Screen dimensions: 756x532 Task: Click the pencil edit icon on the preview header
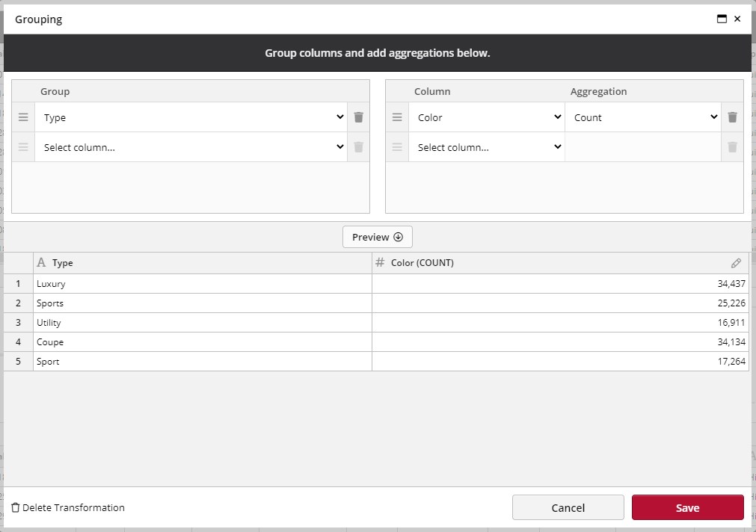[736, 263]
